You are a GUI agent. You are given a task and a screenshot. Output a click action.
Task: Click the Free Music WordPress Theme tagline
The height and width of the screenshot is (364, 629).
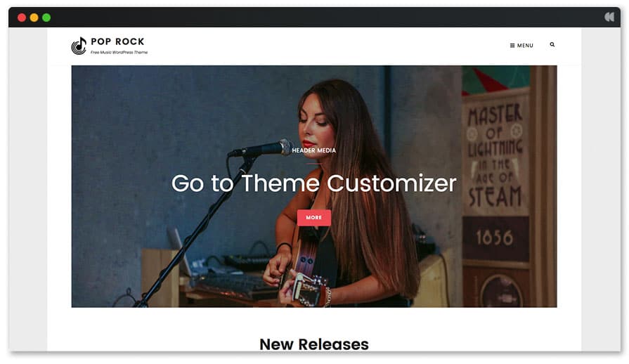coord(119,52)
